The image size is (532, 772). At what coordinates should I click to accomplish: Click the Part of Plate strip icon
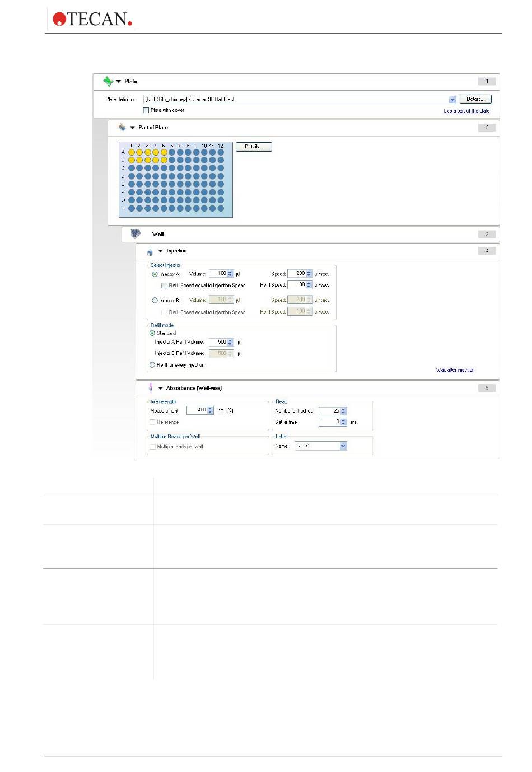(122, 127)
